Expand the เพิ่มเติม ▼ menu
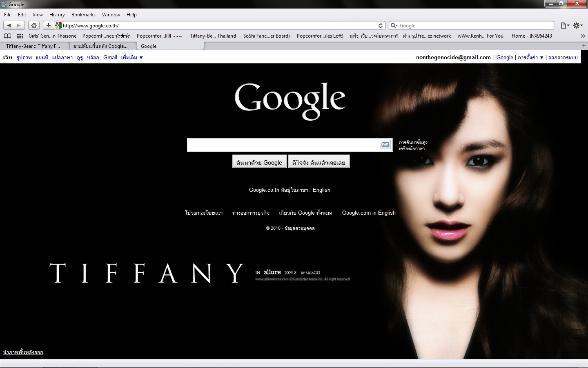Image resolution: width=588 pixels, height=368 pixels. coord(132,58)
